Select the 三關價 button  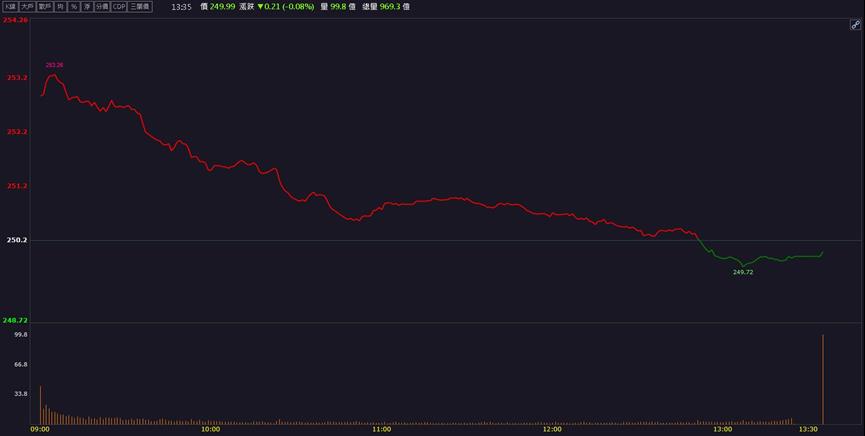coord(140,7)
